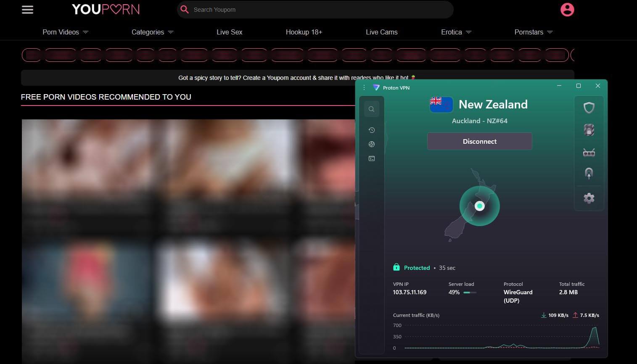
Task: Expand the Erotica dropdown arrow
Action: click(468, 32)
